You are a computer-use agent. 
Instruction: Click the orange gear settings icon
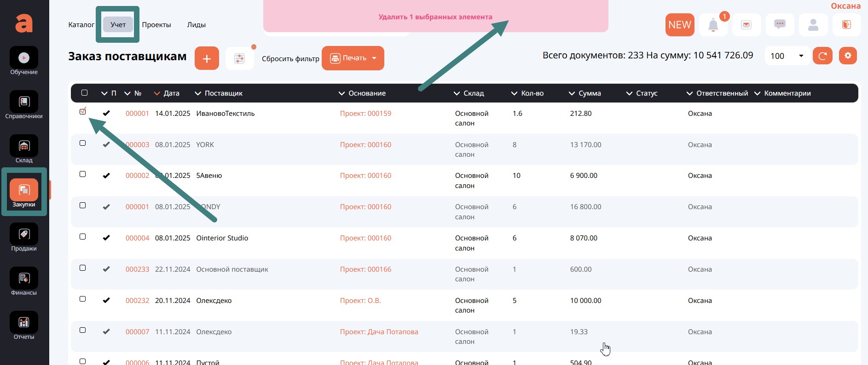[848, 56]
